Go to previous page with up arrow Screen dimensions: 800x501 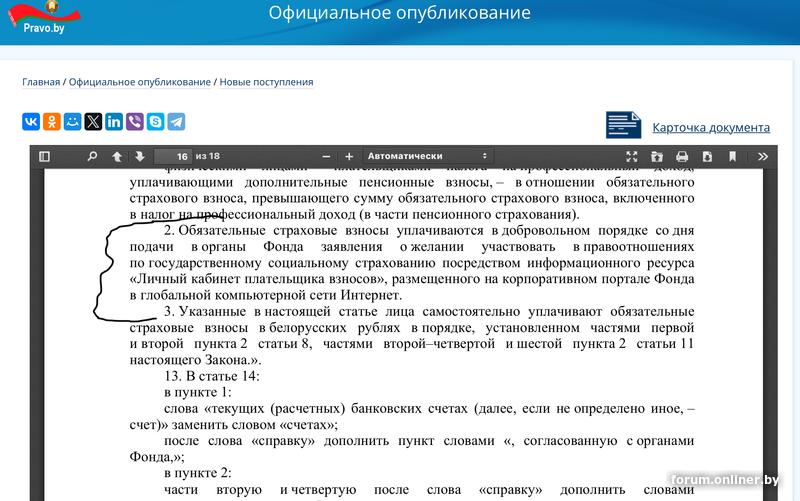[117, 156]
